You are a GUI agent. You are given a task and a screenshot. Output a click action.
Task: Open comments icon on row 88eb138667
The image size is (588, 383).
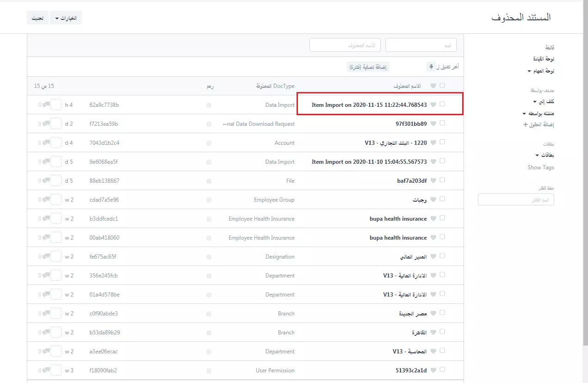pyautogui.click(x=46, y=181)
